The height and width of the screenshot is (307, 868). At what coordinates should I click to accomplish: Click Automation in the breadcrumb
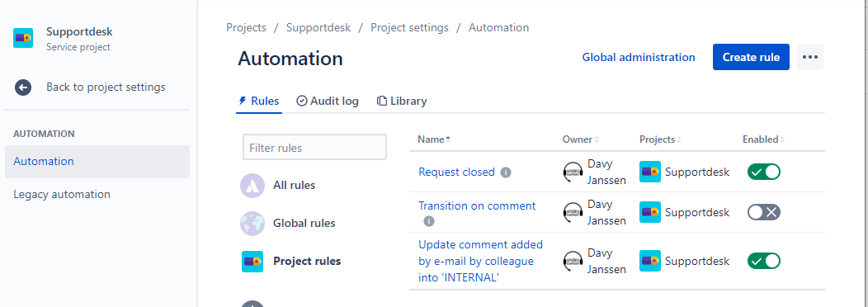498,27
